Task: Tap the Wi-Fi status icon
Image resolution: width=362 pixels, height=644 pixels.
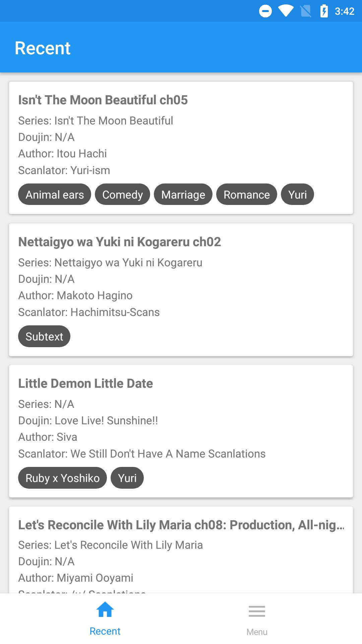Action: pos(286,11)
